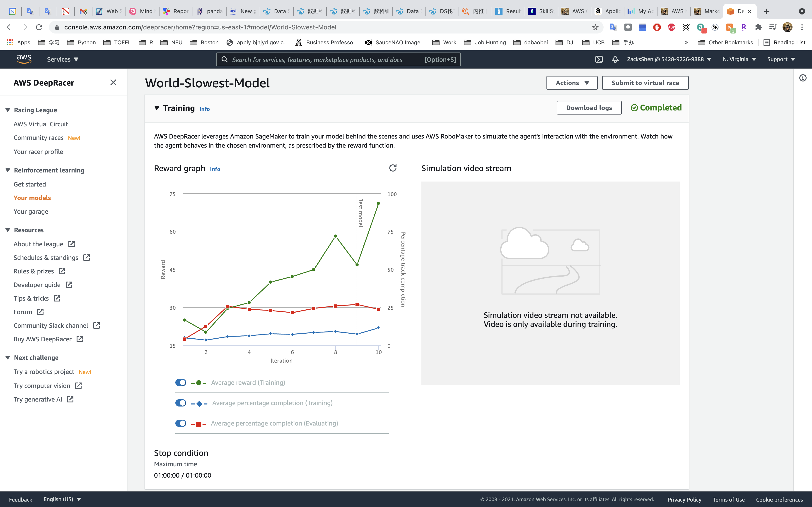
Task: Open AWS CloudShell terminal icon
Action: click(x=599, y=59)
